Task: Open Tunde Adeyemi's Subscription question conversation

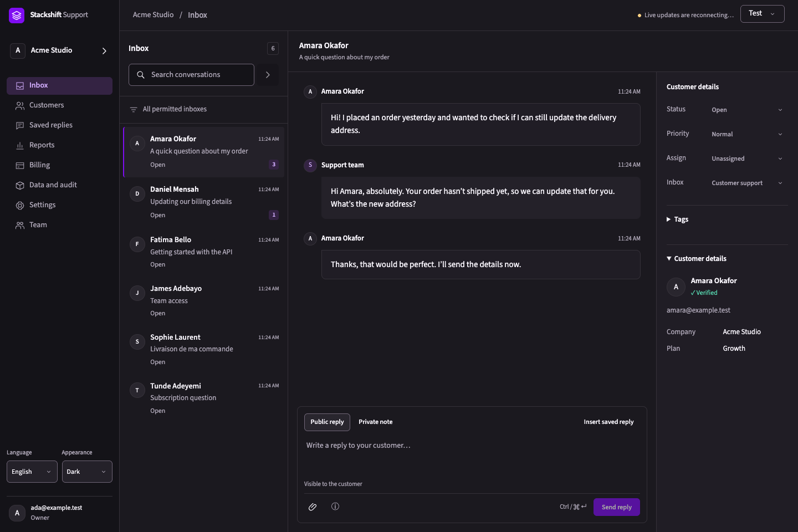Action: click(x=204, y=398)
